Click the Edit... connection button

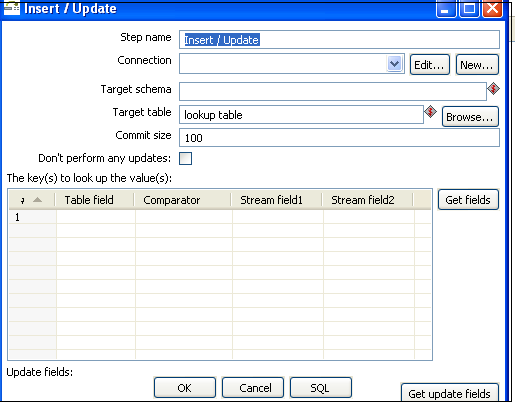[430, 65]
